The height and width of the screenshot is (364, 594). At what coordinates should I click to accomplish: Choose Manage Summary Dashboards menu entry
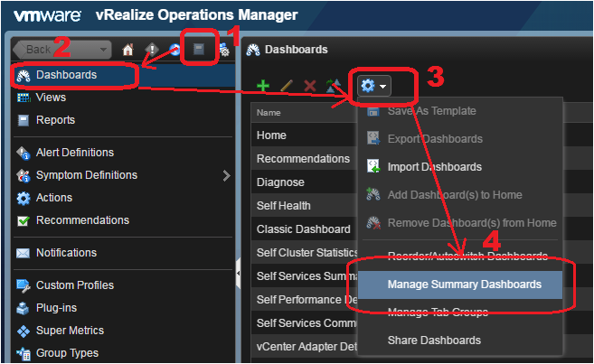pos(464,285)
